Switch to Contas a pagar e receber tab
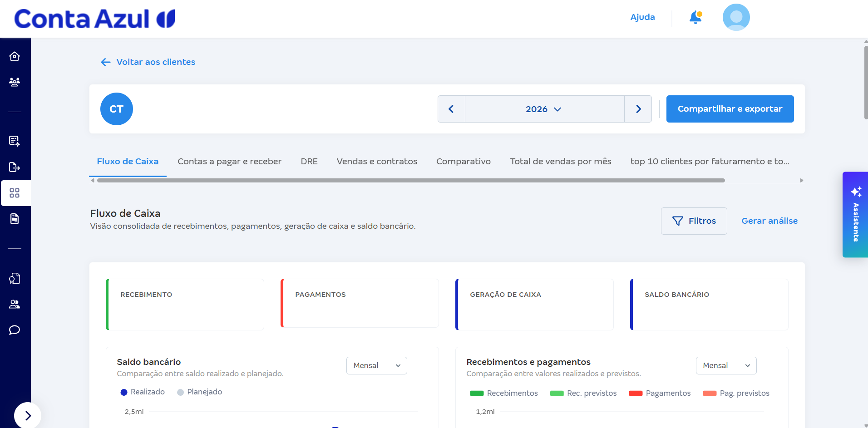This screenshot has width=868, height=428. [229, 162]
